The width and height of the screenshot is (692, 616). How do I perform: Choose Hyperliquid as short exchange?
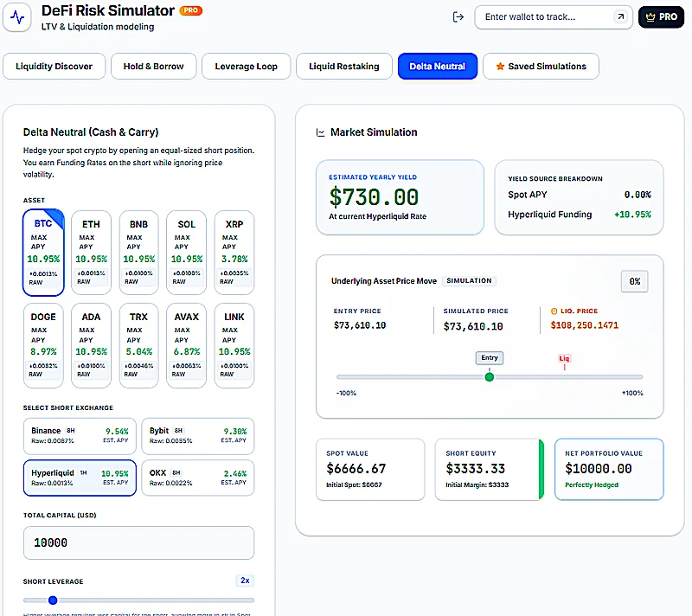(x=80, y=478)
